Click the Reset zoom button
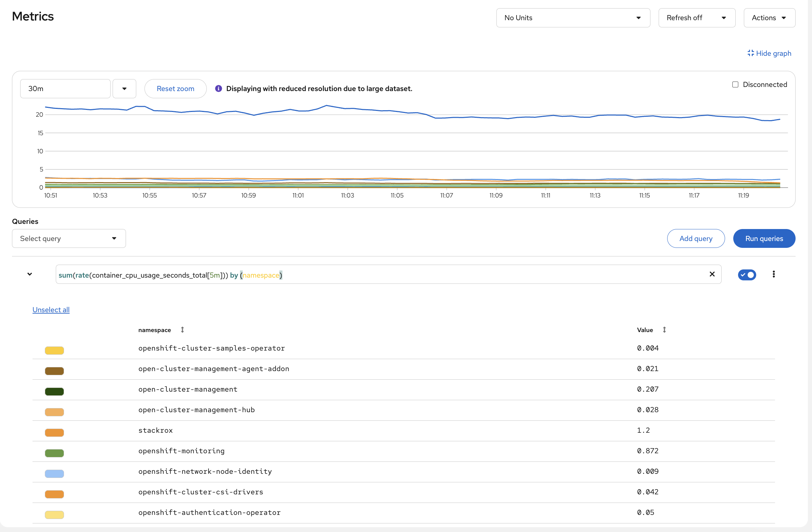Image resolution: width=812 pixels, height=532 pixels. pos(175,88)
